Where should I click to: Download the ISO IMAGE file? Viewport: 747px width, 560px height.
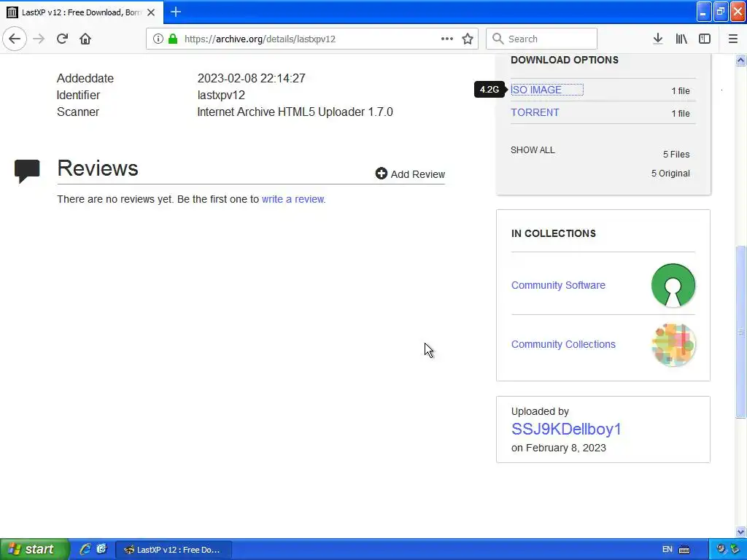536,90
